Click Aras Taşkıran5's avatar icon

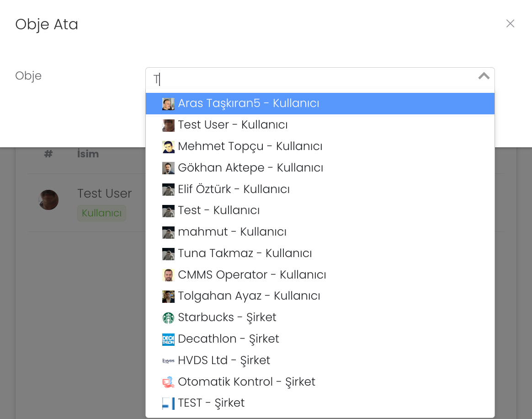168,104
